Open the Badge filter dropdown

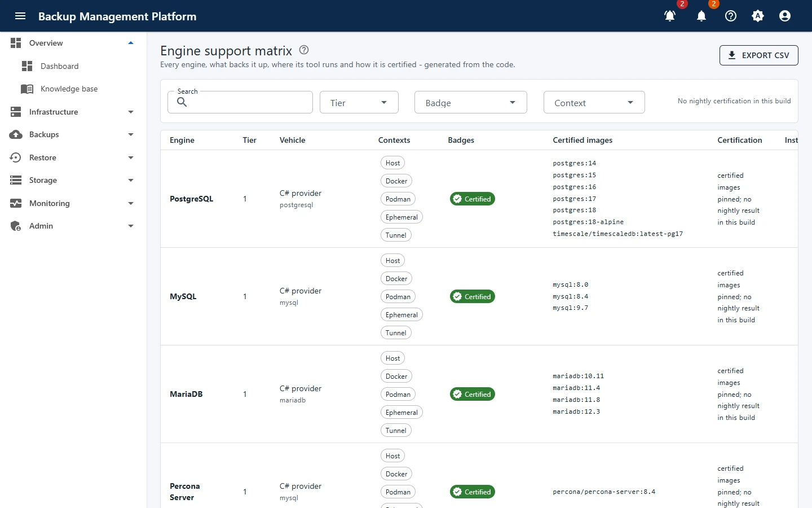(x=471, y=102)
